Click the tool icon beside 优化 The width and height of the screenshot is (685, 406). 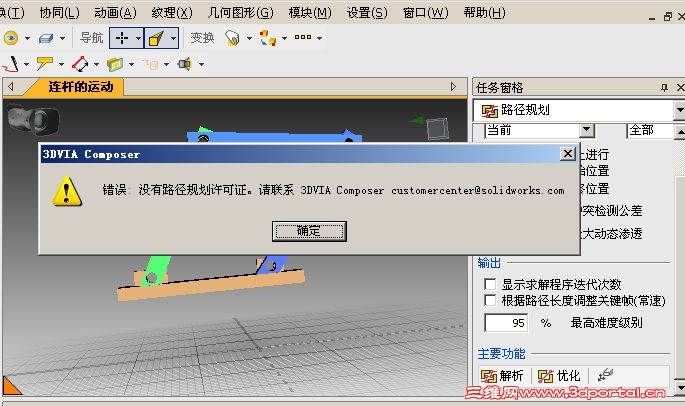pyautogui.click(x=605, y=375)
